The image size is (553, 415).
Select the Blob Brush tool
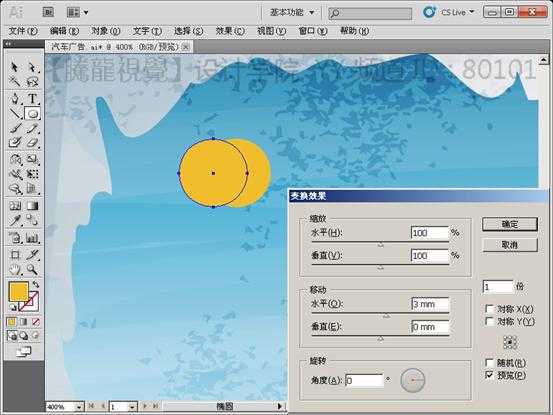(14, 143)
